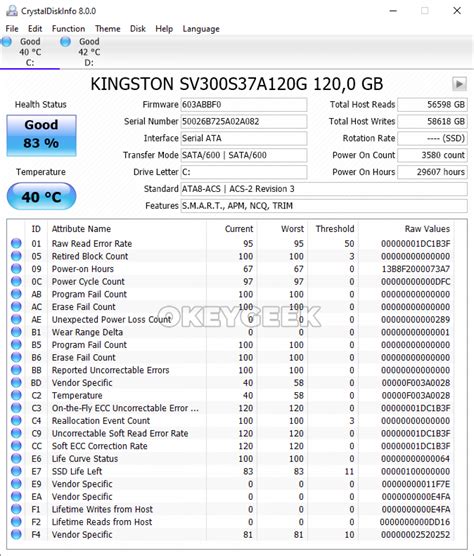
Task: Open the Help menu
Action: coord(164,29)
